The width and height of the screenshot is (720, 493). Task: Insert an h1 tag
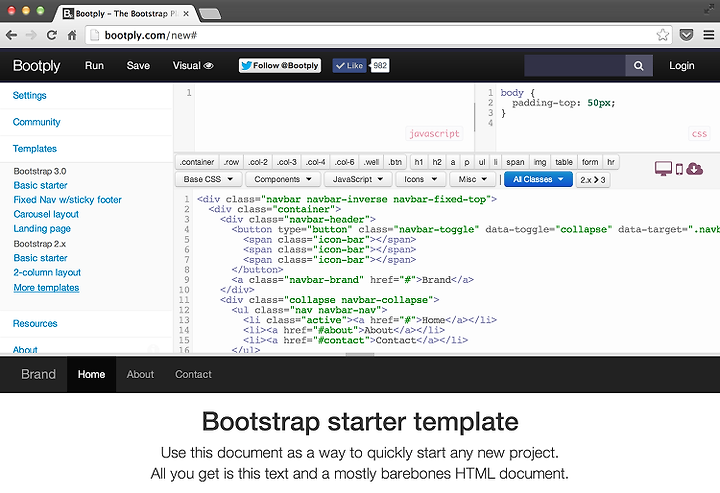tap(419, 162)
